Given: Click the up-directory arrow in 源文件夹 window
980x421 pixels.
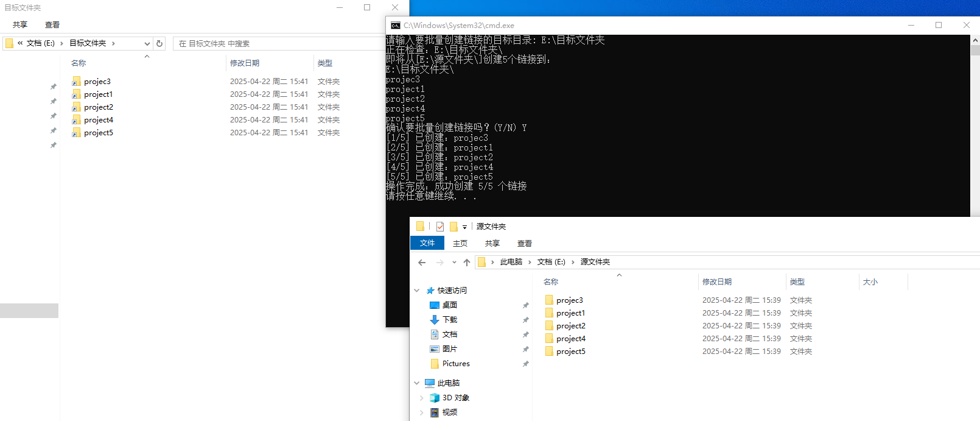Looking at the screenshot, I should point(467,262).
